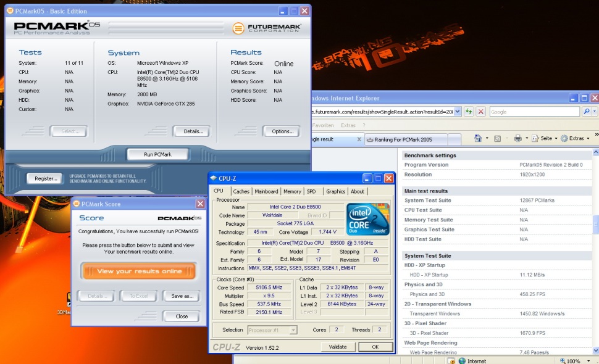The image size is (599, 364).
Task: Open the zoom level dropdown arrow at 100%
Action: [589, 360]
